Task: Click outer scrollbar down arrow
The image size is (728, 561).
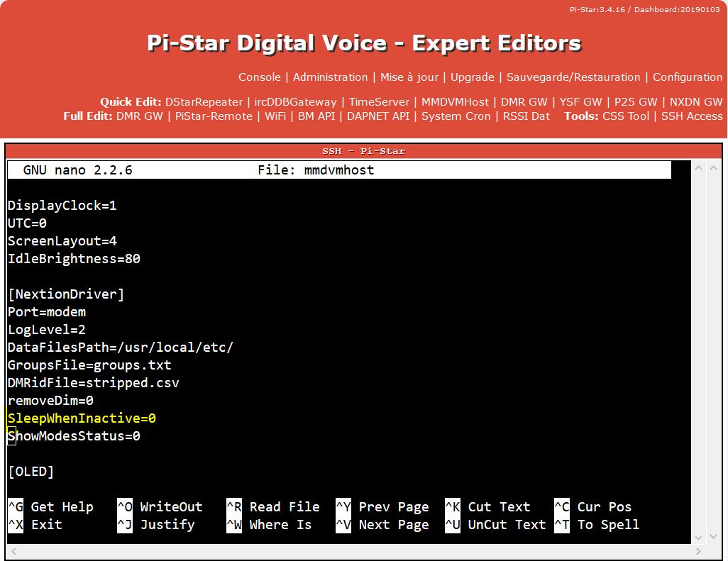Action: pyautogui.click(x=714, y=538)
